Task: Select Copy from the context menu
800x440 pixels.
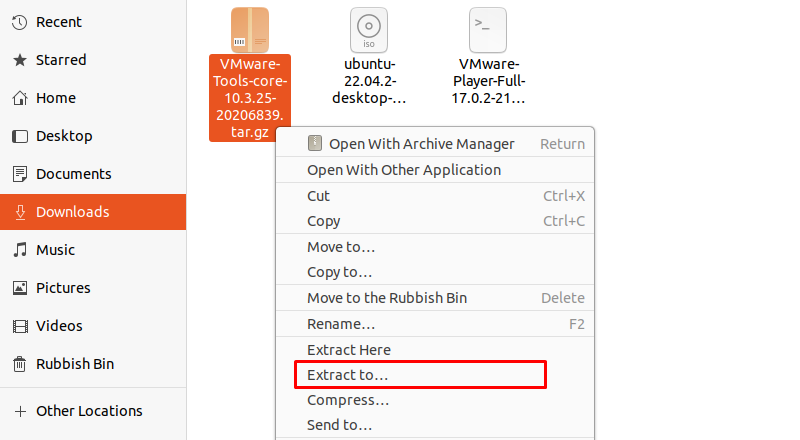Action: tap(435, 221)
